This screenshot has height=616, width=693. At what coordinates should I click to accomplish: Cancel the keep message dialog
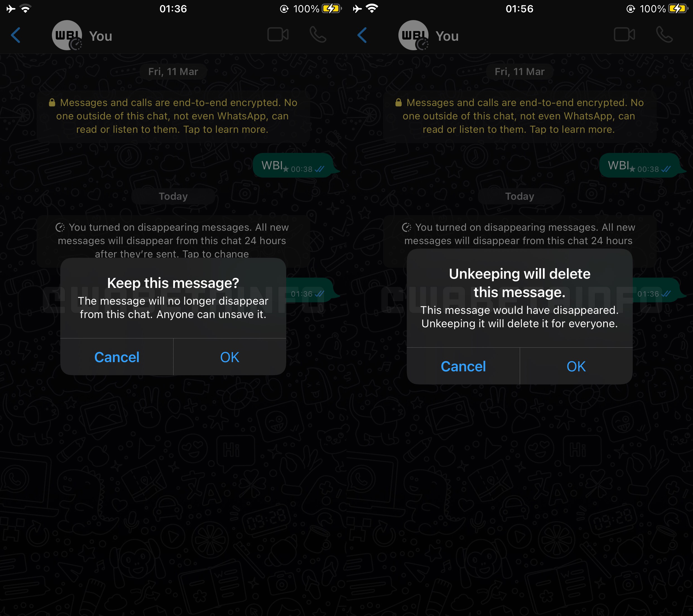pos(117,356)
